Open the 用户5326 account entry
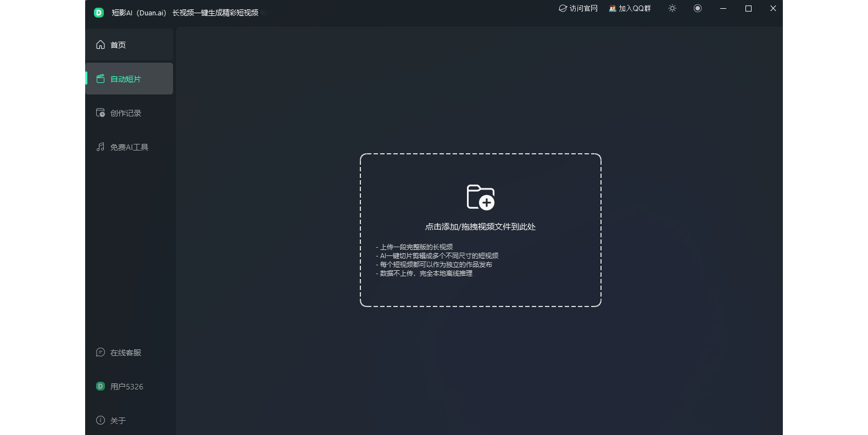This screenshot has width=868, height=435. coord(127,387)
